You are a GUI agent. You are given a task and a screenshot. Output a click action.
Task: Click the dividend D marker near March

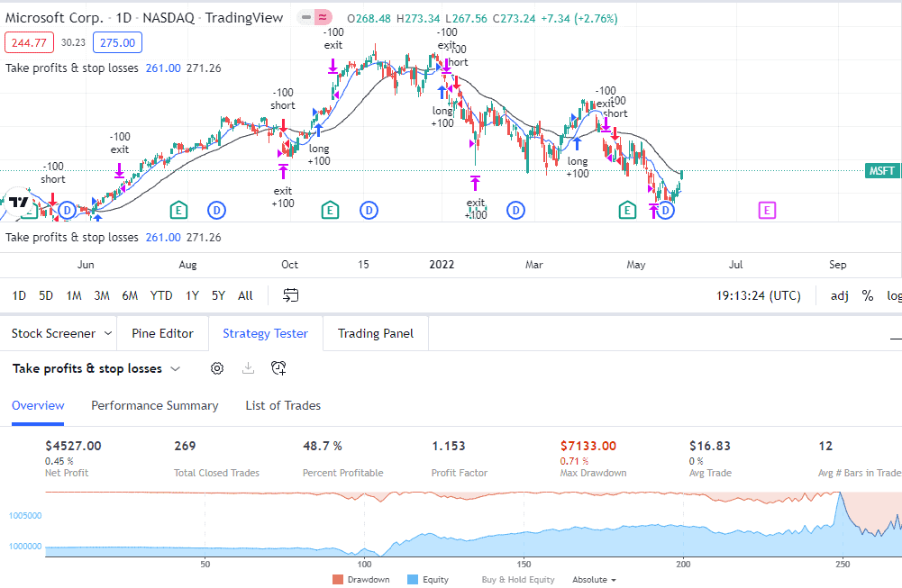tap(516, 211)
